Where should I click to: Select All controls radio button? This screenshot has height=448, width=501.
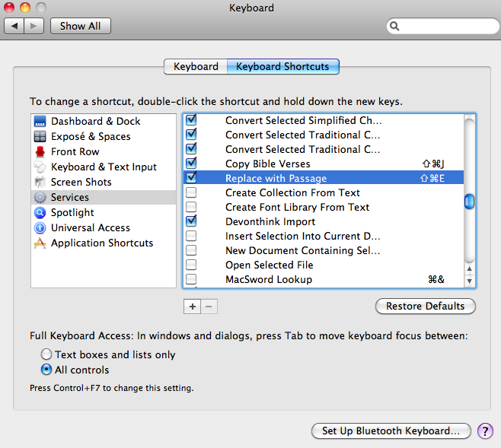[x=46, y=370]
